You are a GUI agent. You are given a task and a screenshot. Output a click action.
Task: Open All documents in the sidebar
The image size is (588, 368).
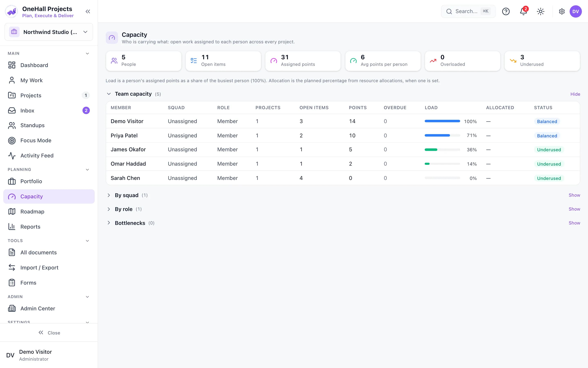[x=49, y=252]
